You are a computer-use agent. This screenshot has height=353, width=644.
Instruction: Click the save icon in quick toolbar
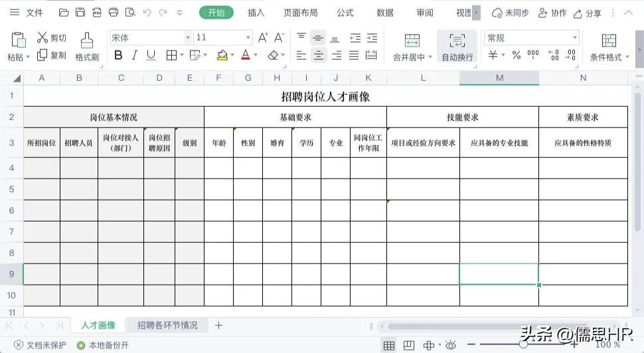click(80, 13)
